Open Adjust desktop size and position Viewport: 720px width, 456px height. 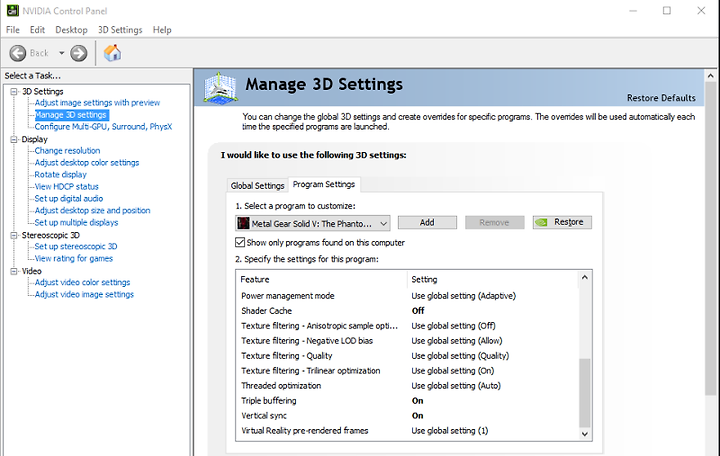[x=92, y=210]
